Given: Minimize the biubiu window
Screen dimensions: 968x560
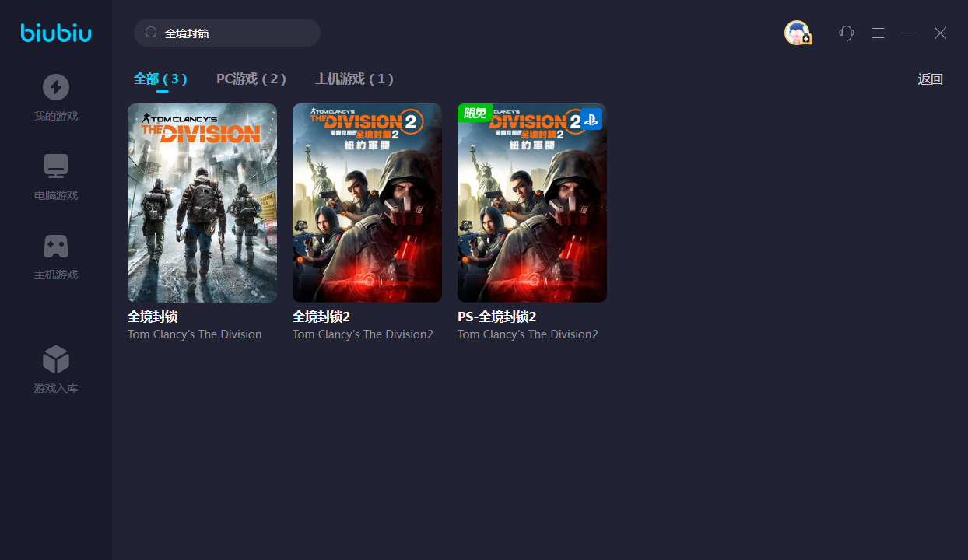Looking at the screenshot, I should (x=909, y=33).
